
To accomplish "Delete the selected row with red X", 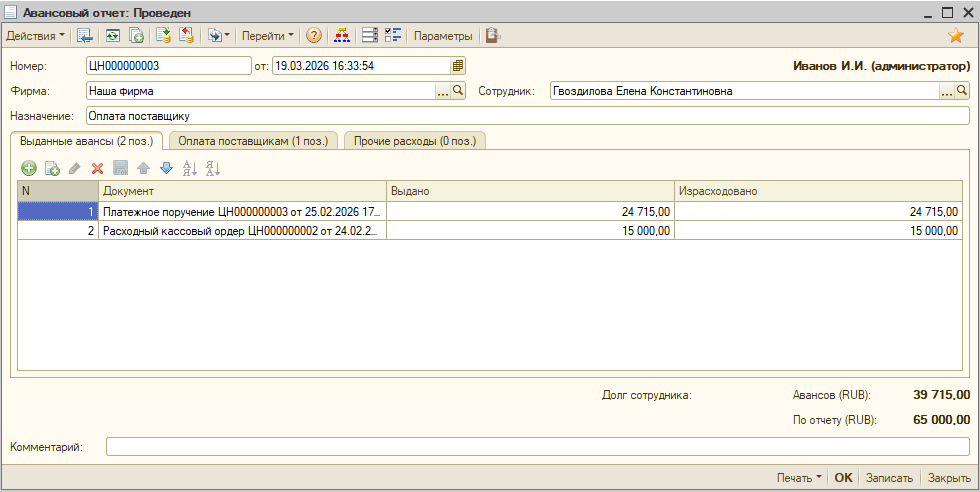I will 98,169.
